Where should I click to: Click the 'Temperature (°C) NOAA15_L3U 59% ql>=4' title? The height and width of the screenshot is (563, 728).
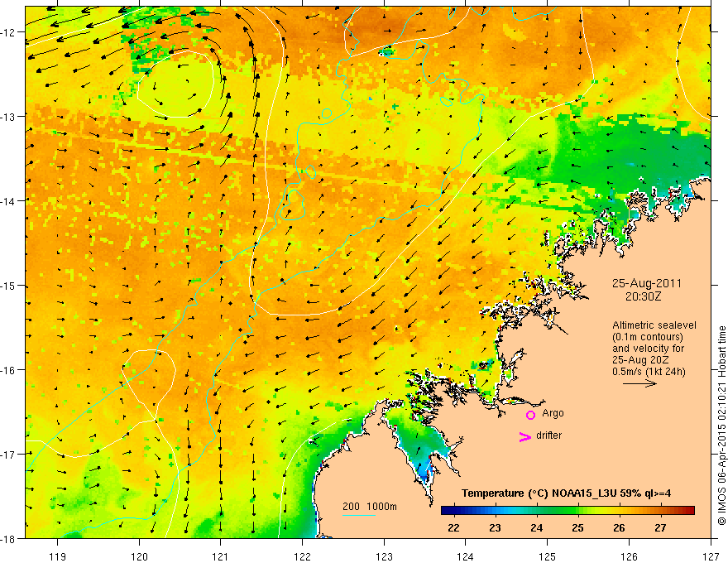tap(567, 493)
